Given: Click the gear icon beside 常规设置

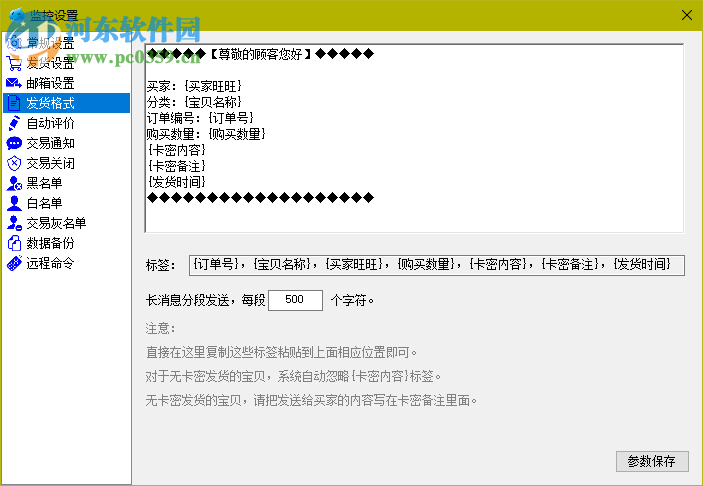Looking at the screenshot, I should [14, 43].
